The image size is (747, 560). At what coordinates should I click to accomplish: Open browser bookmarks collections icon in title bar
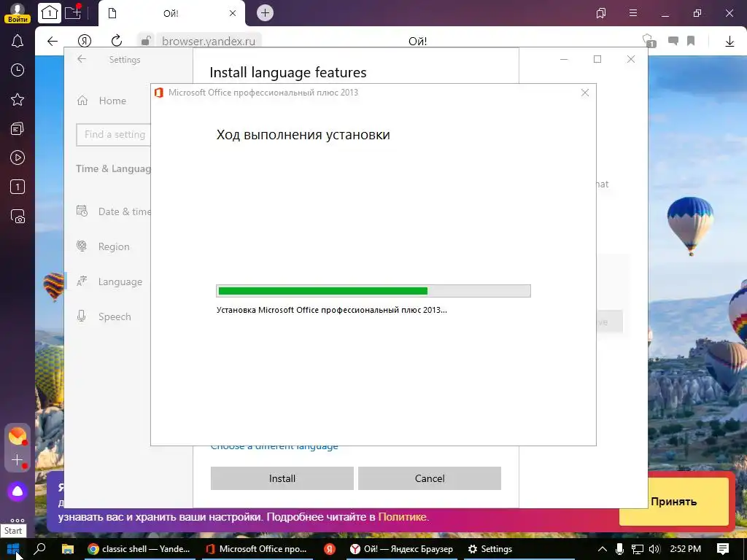601,13
